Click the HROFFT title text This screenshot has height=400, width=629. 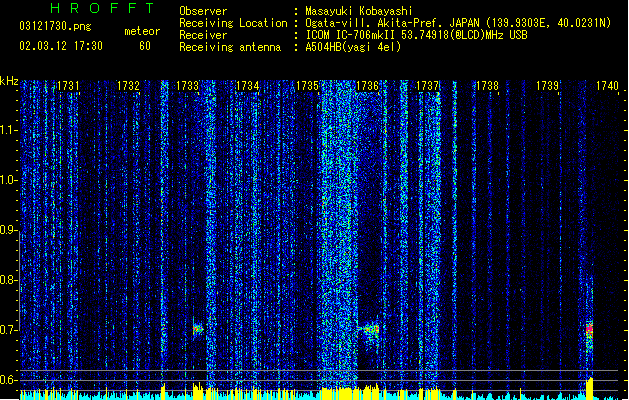(102, 8)
